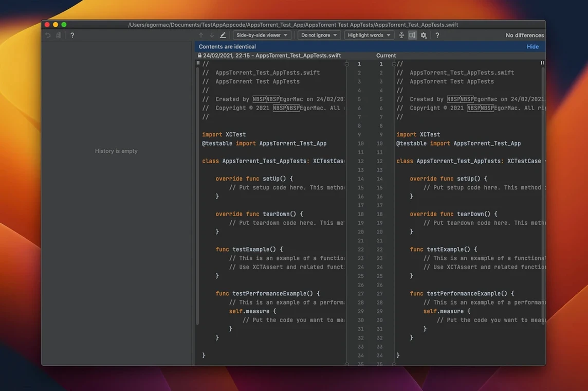The width and height of the screenshot is (588, 391).
Task: Open diff settings gear icon
Action: point(424,35)
